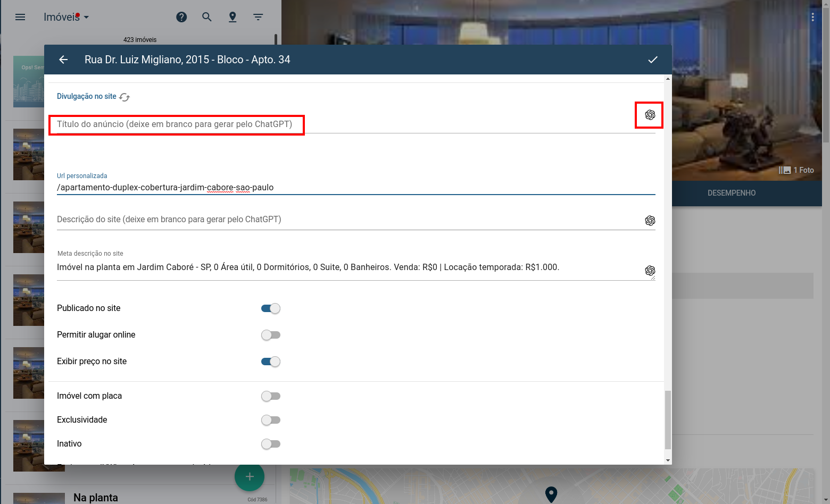Viewport: 830px width, 504px height.
Task: Toggle Imóvel com placa switch
Action: pos(271,396)
